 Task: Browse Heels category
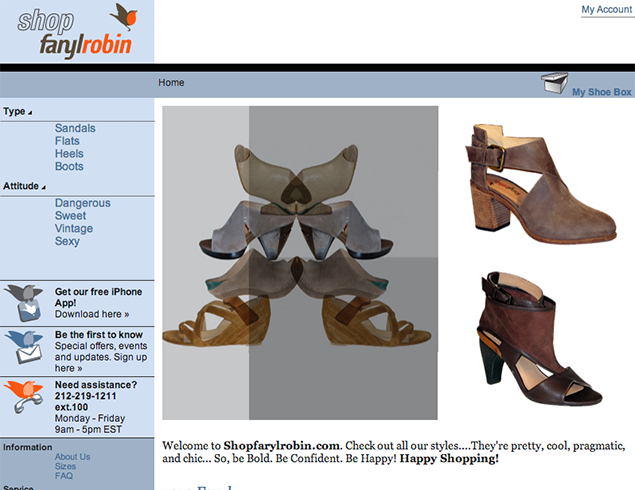(69, 154)
